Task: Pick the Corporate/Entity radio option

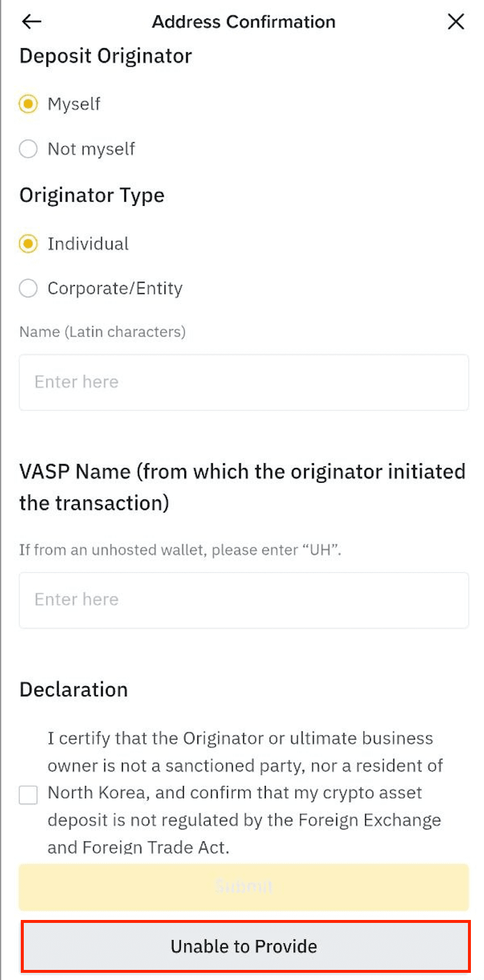Action: [28, 288]
